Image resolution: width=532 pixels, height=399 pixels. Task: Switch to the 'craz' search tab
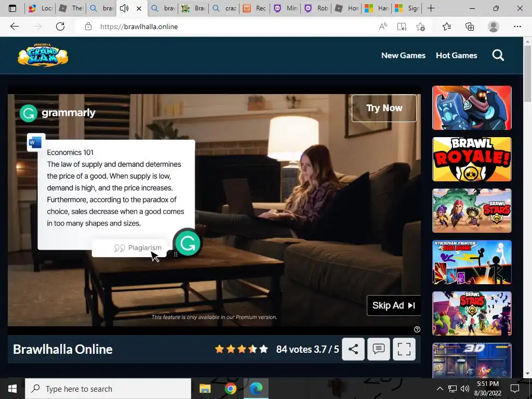coord(224,8)
